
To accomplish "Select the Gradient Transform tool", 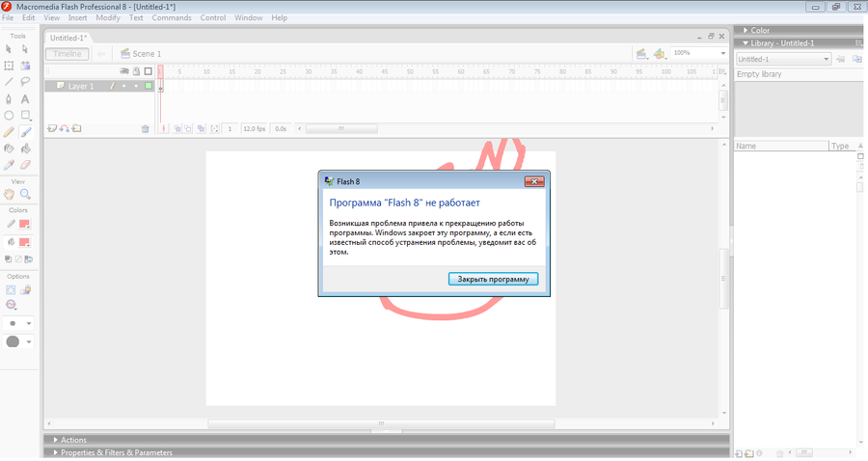I will coord(25,66).
